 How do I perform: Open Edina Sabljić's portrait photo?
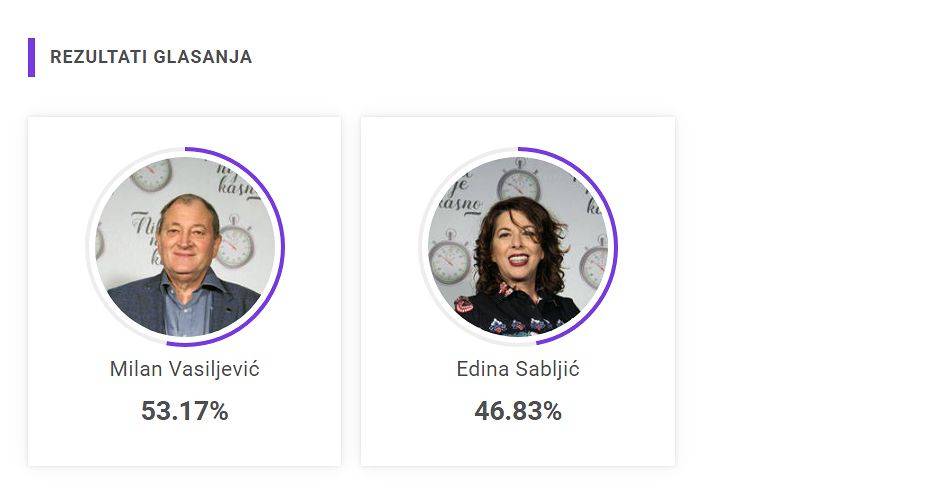click(x=519, y=246)
